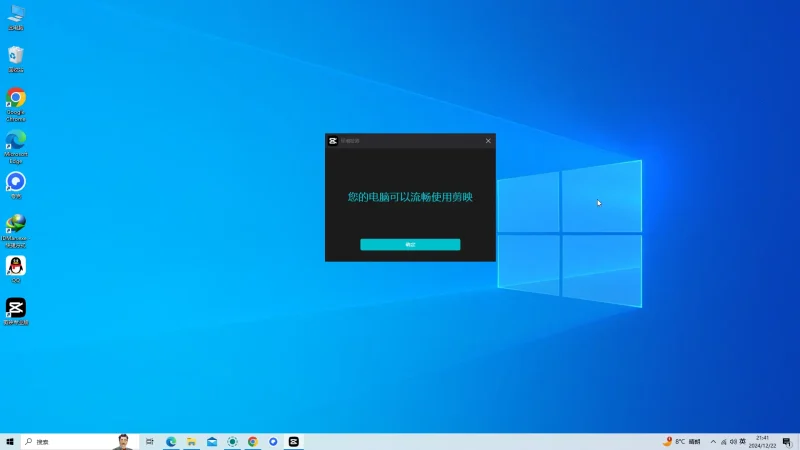
Task: Open Task View from the taskbar
Action: click(150, 441)
